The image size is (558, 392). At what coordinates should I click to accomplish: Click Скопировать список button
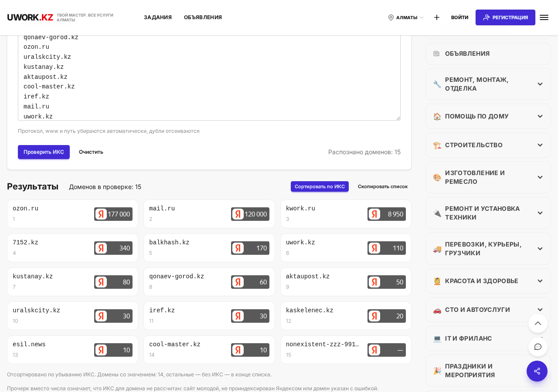(x=383, y=186)
